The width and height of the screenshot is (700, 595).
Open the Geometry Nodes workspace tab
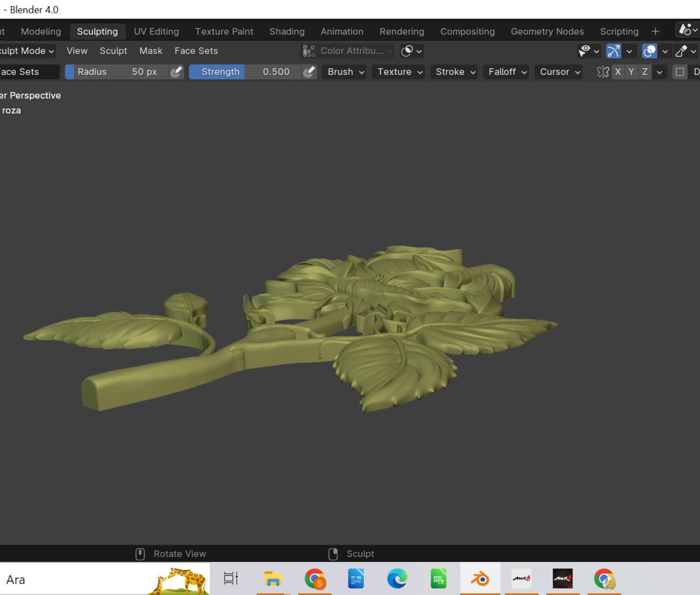547,32
